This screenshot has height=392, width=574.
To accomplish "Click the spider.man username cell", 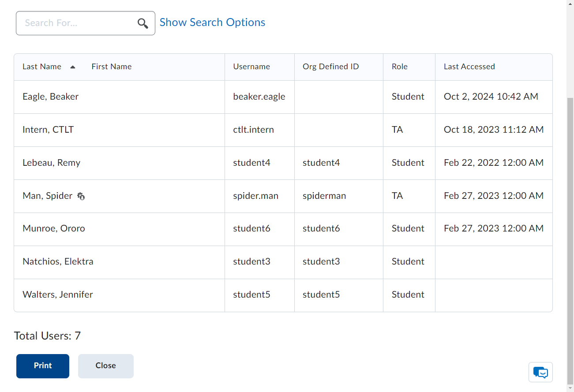I will click(260, 196).
